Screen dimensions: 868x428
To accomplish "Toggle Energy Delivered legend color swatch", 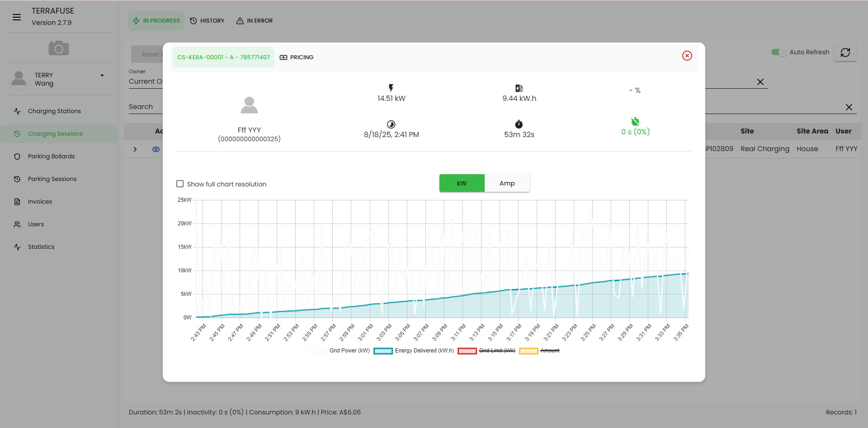I will click(383, 351).
